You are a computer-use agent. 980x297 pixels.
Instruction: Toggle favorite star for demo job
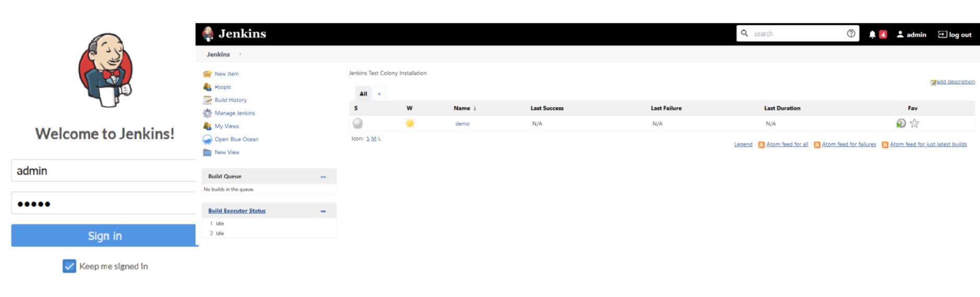pos(914,123)
